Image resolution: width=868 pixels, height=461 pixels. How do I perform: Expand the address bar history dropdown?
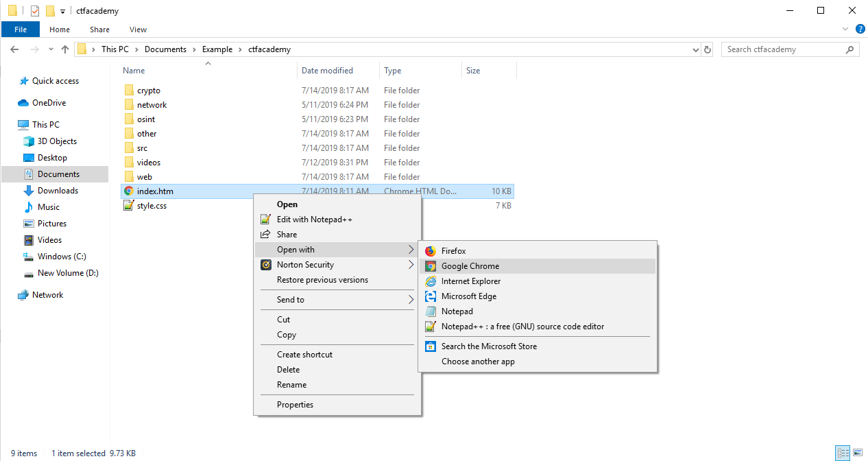[x=695, y=49]
